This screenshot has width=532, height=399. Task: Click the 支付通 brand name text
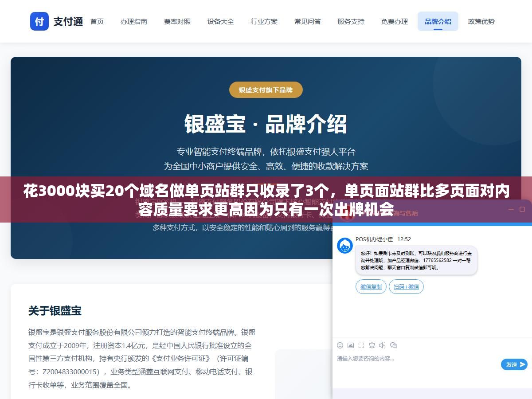68,21
